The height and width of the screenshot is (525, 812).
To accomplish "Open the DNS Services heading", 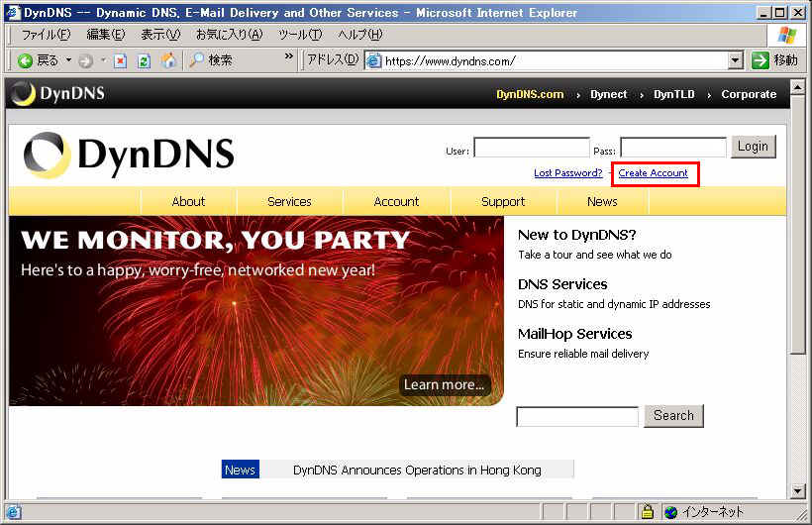I will pos(562,284).
